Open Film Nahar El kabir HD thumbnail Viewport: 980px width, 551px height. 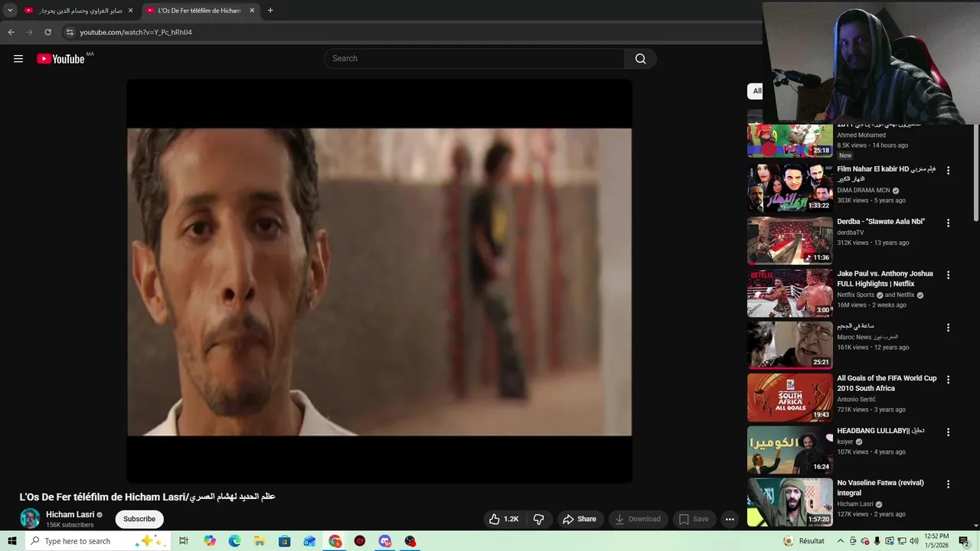(789, 188)
